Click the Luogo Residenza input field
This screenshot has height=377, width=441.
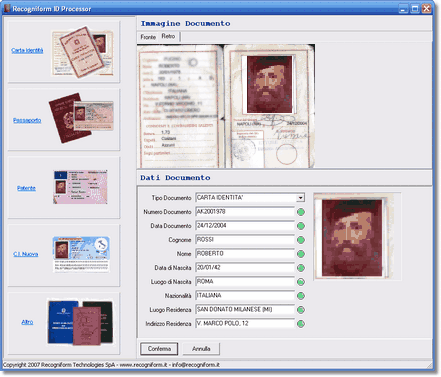245,310
